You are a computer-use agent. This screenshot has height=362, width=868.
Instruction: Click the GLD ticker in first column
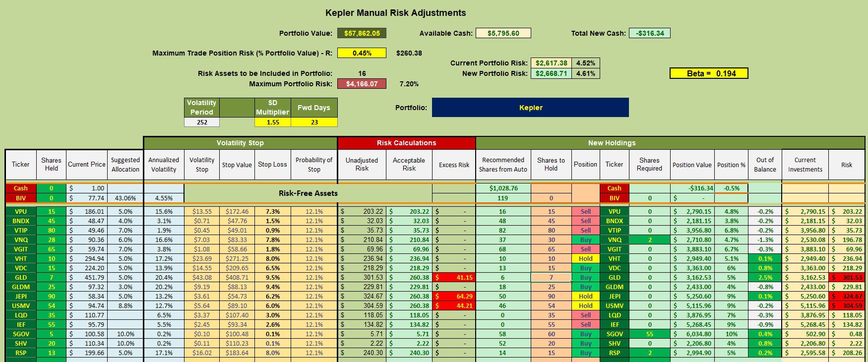click(x=21, y=277)
